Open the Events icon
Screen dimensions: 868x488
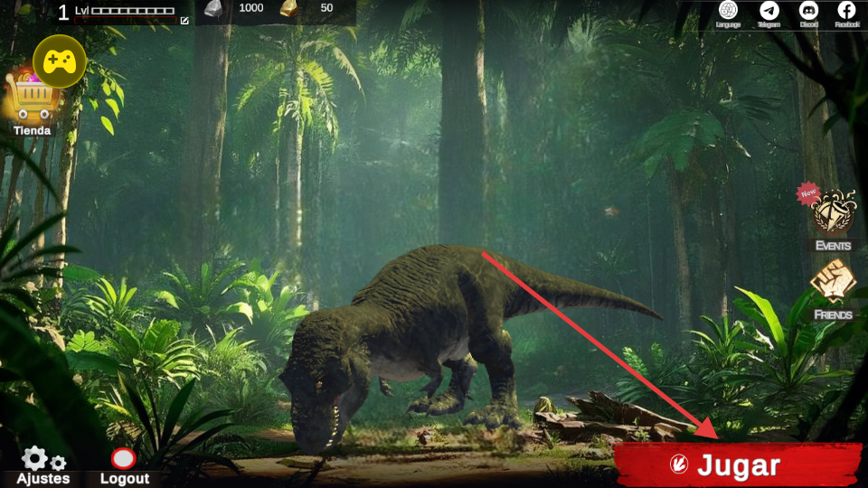tap(833, 213)
